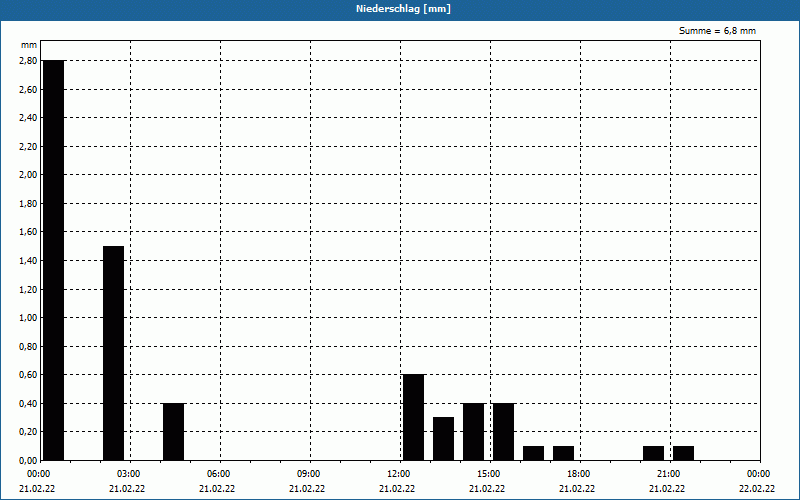Image resolution: width=800 pixels, height=500 pixels.
Task: Click the 0,10 bar ending just before 21:00
Action: pos(654,453)
